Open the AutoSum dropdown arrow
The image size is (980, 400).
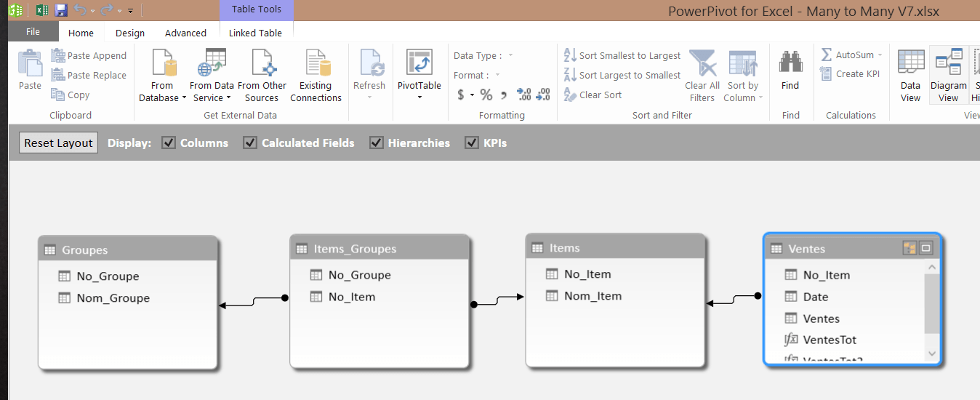click(x=880, y=55)
